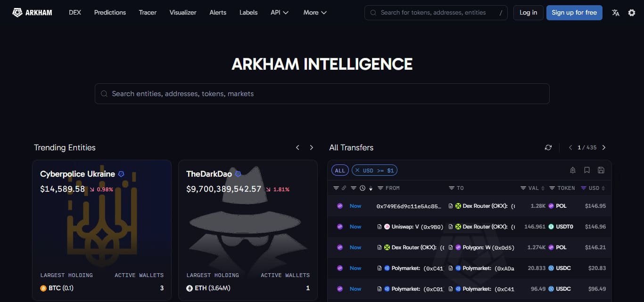Image resolution: width=644 pixels, height=302 pixels.
Task: Open address 0x749E6d9c11e5Ac85 in FROM column
Action: 409,206
